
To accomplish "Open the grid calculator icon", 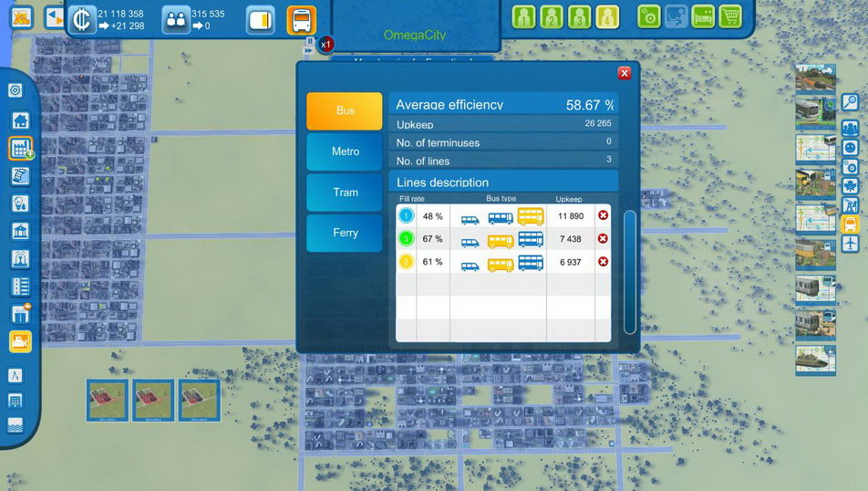I will pos(15,401).
